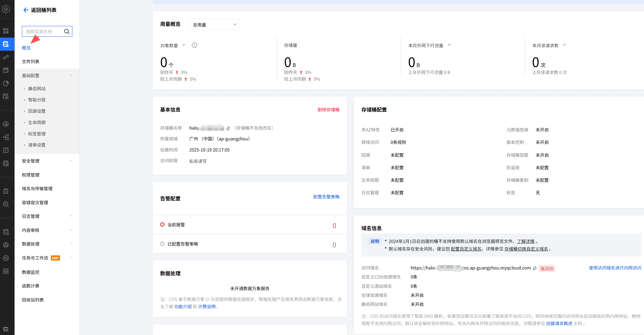Open the trash bin icon in dark sidebar
This screenshot has height=335, width=644.
click(x=6, y=191)
